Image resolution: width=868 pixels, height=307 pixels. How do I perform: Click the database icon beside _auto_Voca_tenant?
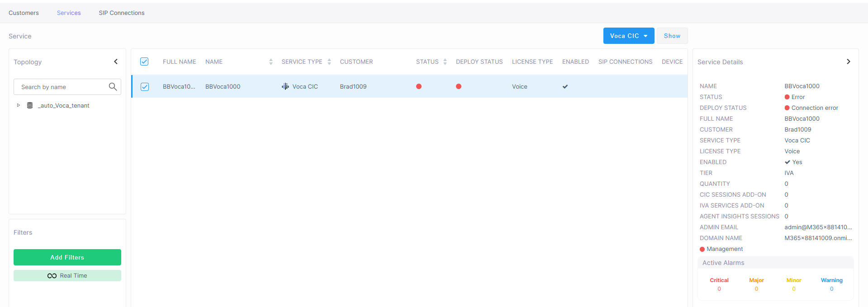coord(30,105)
